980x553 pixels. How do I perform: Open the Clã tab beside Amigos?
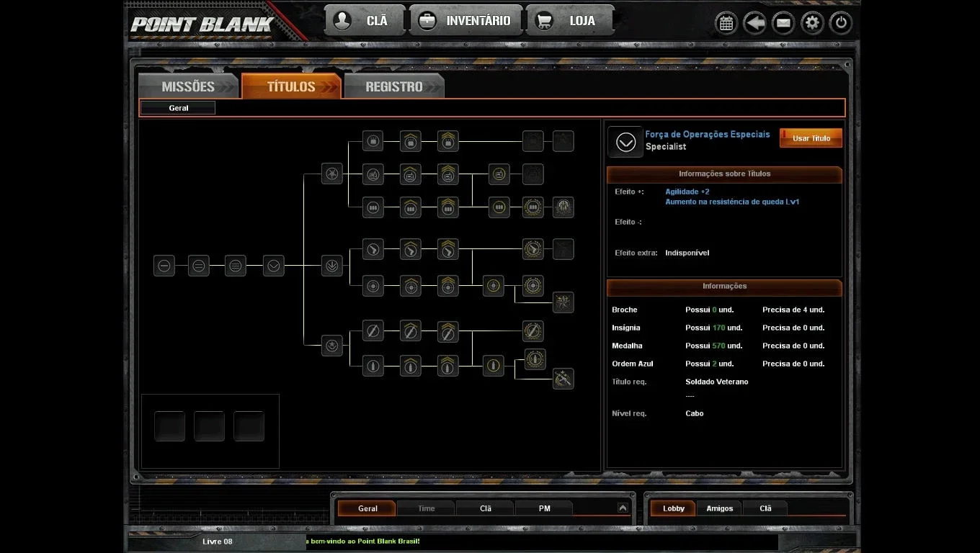pos(765,508)
